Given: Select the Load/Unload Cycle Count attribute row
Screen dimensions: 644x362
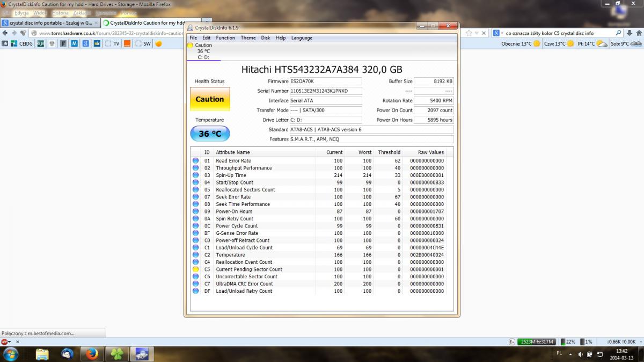Looking at the screenshot, I should pos(319,248).
